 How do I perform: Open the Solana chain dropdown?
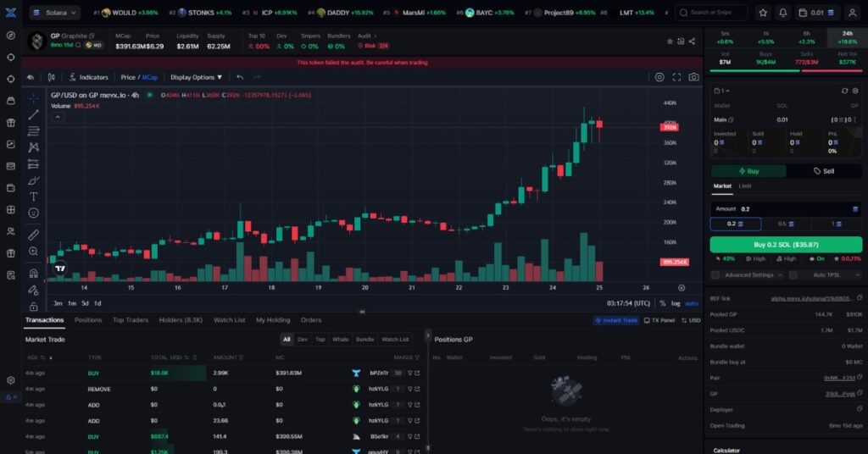(x=54, y=12)
